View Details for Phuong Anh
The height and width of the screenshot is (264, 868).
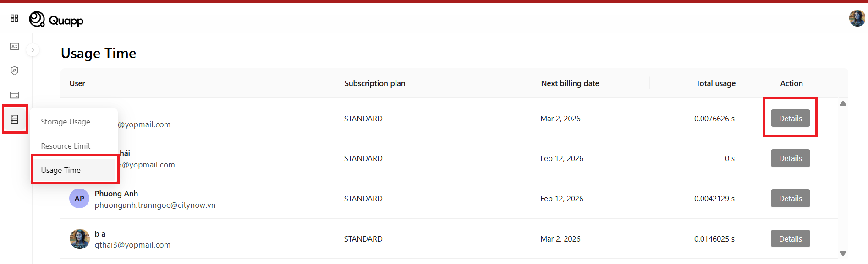point(790,199)
